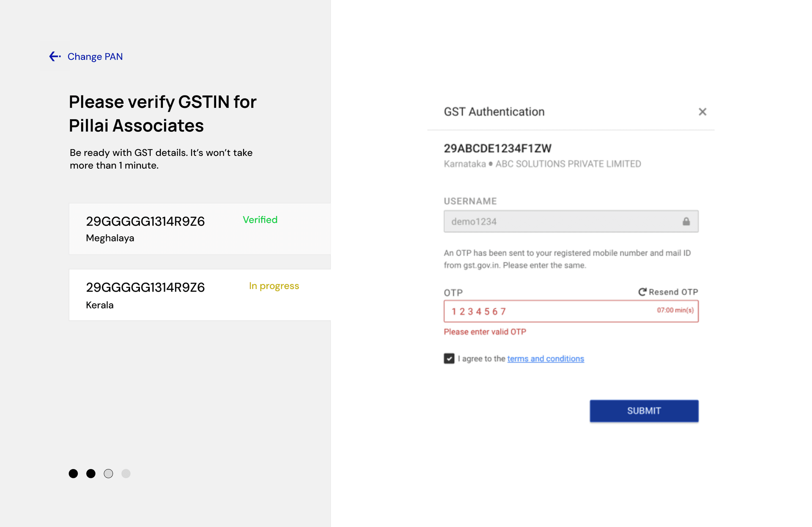The image size is (812, 527).
Task: Click the back arrow icon beside Change PAN
Action: tap(55, 56)
